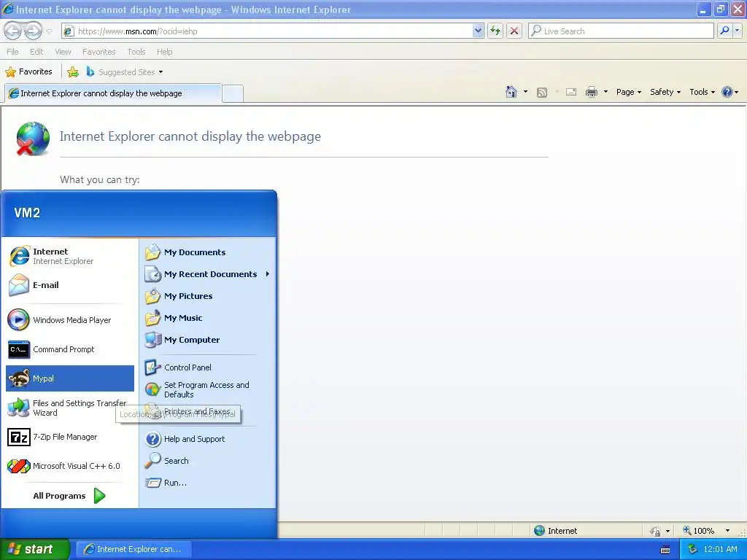Open the Run... dialog
The width and height of the screenshot is (747, 560).
tap(207, 483)
